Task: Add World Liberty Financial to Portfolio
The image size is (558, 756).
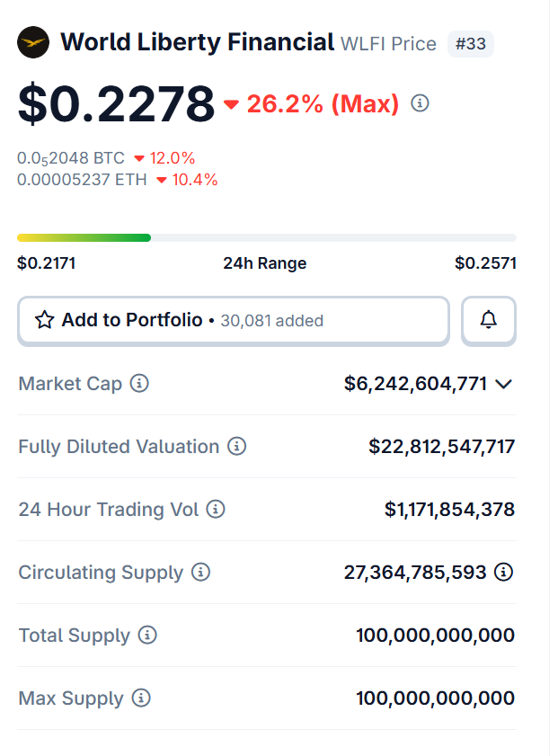Action: [x=234, y=321]
